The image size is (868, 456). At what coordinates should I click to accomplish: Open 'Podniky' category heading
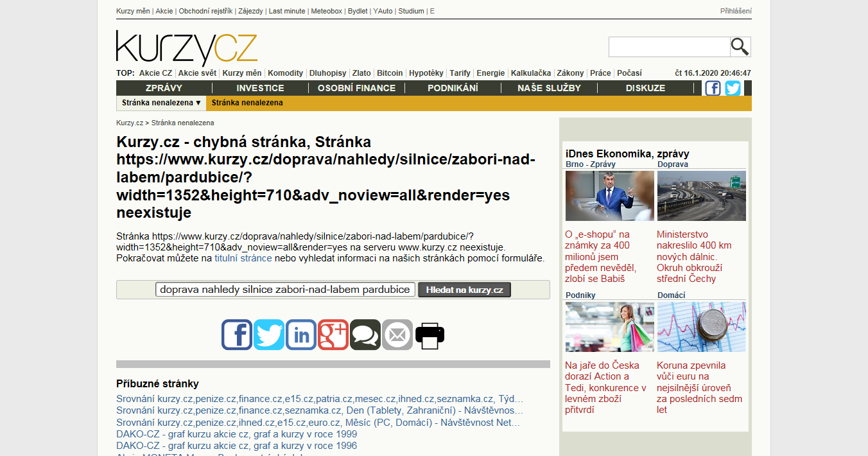pos(580,295)
